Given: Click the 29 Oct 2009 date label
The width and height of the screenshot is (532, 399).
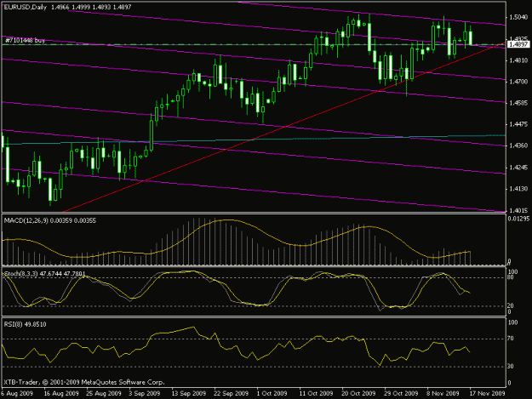Looking at the screenshot, I should (x=401, y=393).
